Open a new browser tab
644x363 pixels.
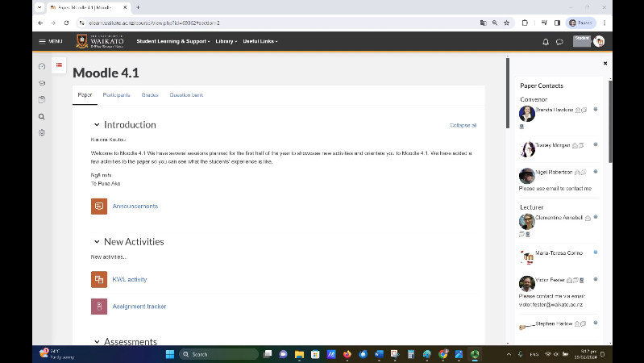pyautogui.click(x=138, y=7)
